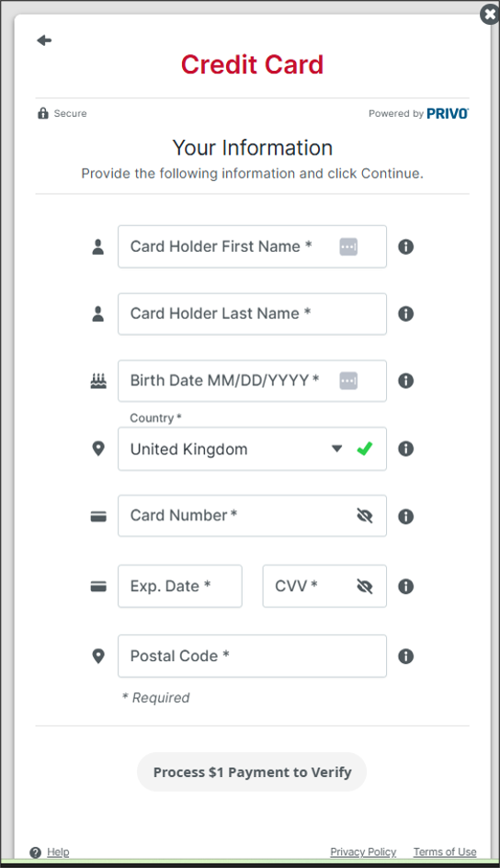Click info icon next to Country dropdown
Image resolution: width=500 pixels, height=868 pixels.
click(406, 449)
